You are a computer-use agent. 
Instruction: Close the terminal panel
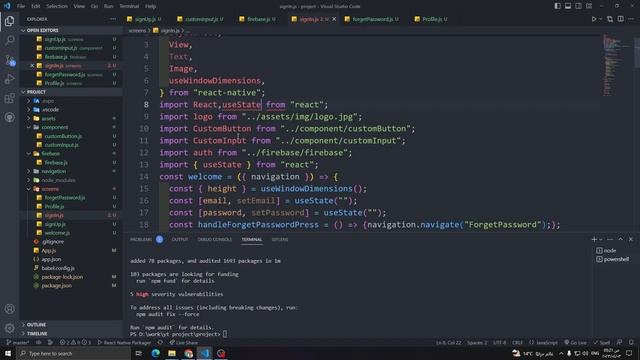click(x=631, y=239)
